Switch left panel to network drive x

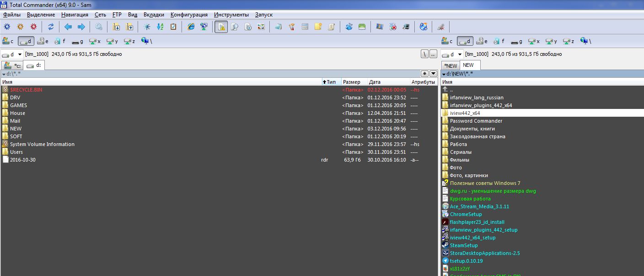(x=95, y=41)
